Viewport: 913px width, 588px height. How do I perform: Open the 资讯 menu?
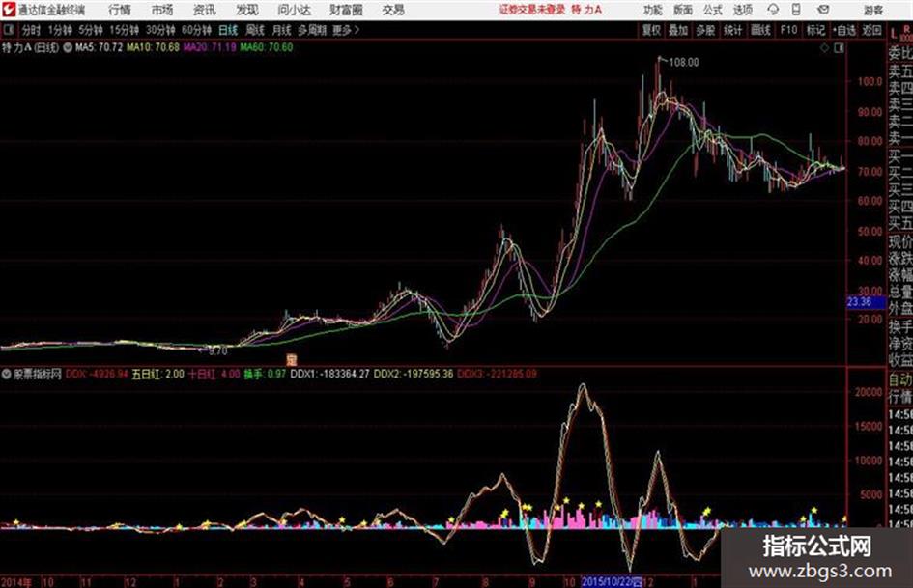tap(205, 10)
